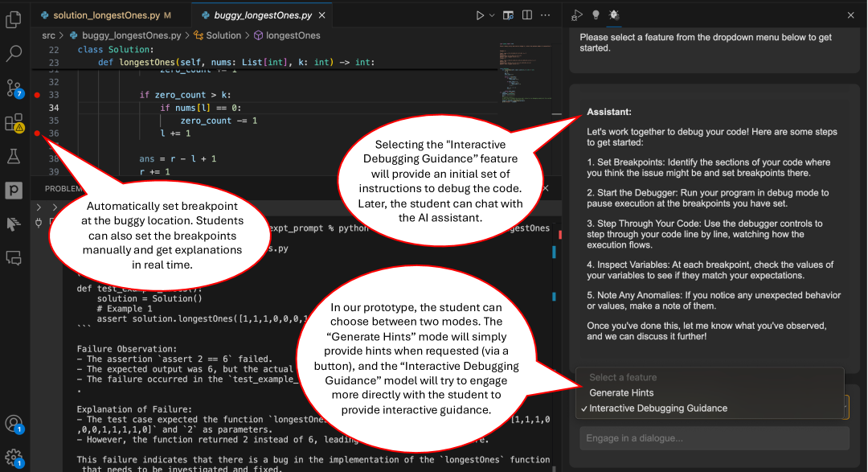Click Solution class in breadcrumb
The image size is (868, 472).
(223, 35)
